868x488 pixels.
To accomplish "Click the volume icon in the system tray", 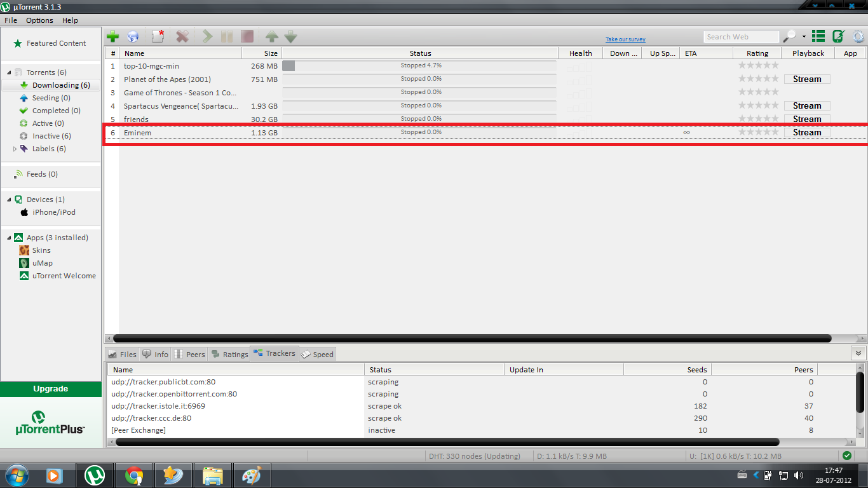I will [x=799, y=475].
